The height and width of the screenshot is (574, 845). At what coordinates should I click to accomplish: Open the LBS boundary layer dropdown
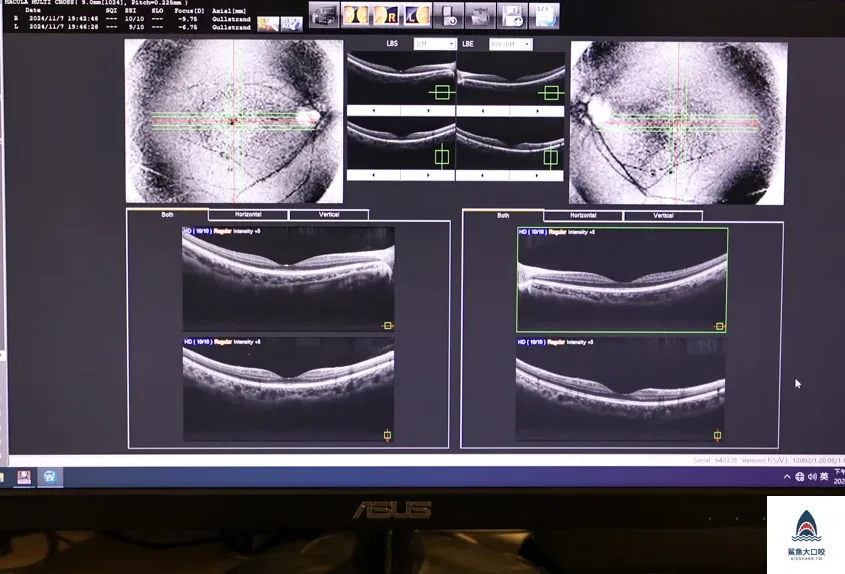[x=435, y=44]
